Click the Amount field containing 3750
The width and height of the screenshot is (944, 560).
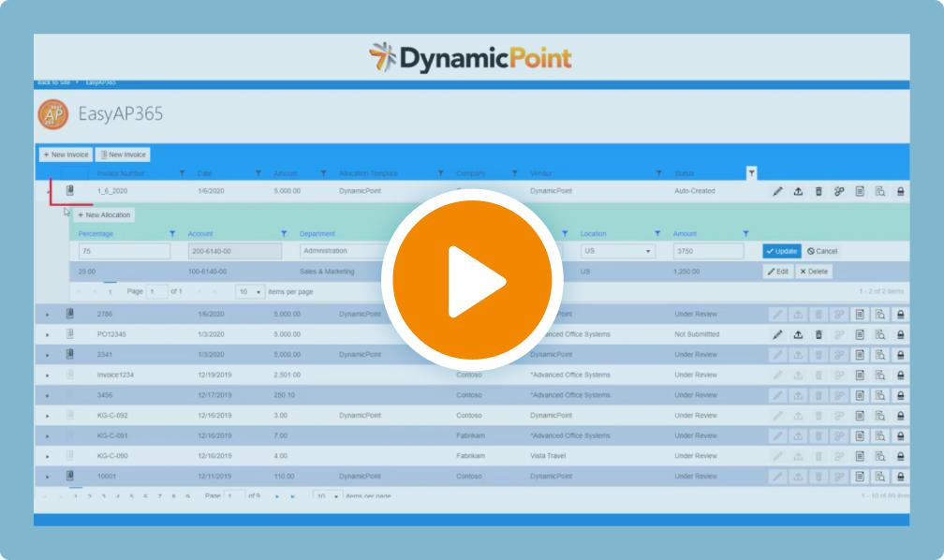coord(708,251)
